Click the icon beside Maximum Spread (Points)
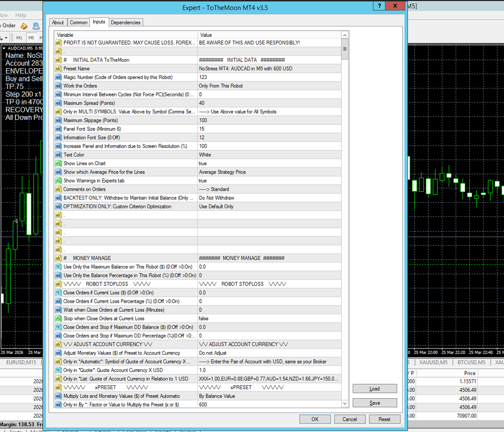This screenshot has width=504, height=432. click(58, 103)
